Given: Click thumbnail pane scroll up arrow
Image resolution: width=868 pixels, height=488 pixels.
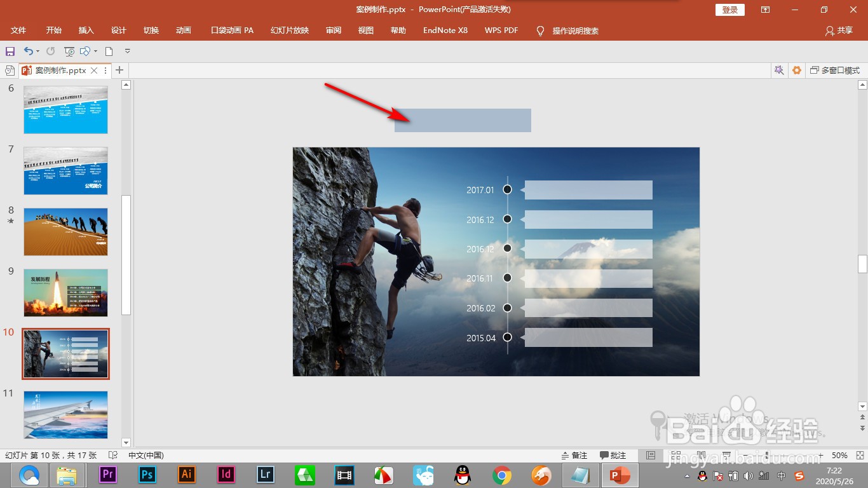Looking at the screenshot, I should click(x=126, y=85).
